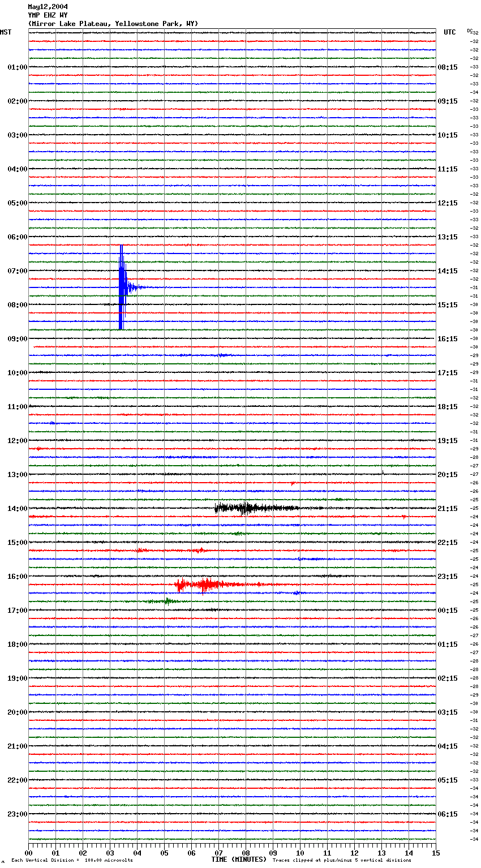Click the 02:15 UTC time label
481x868 pixels.
448,678
